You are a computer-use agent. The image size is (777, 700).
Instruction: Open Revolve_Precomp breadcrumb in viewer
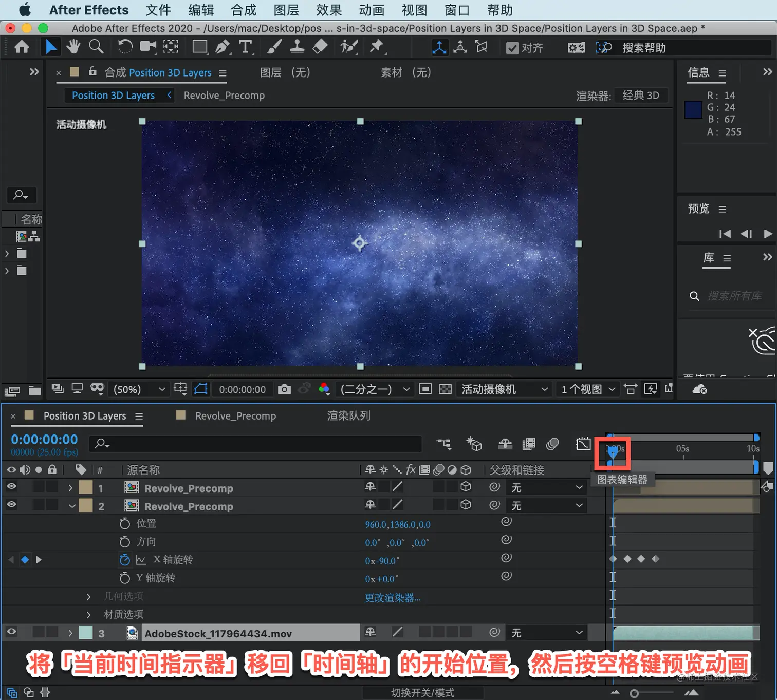pos(224,96)
